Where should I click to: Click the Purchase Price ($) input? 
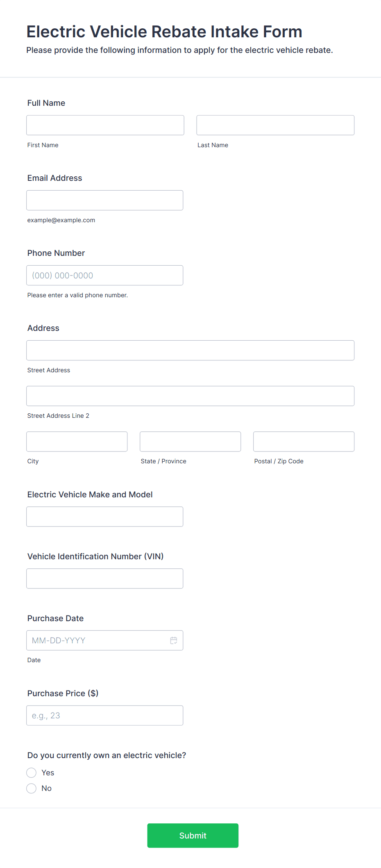105,715
